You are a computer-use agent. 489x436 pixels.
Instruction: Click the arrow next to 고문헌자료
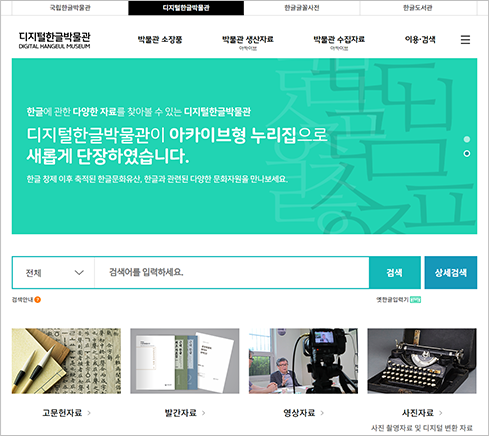coord(89,413)
